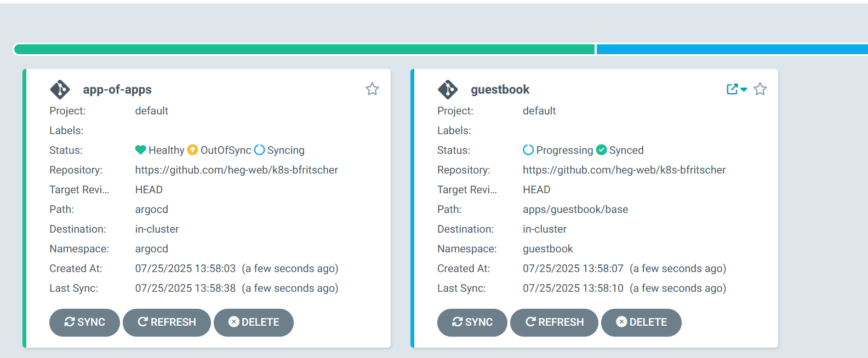Click the guestbook git source icon
This screenshot has height=358, width=868.
coord(448,89)
